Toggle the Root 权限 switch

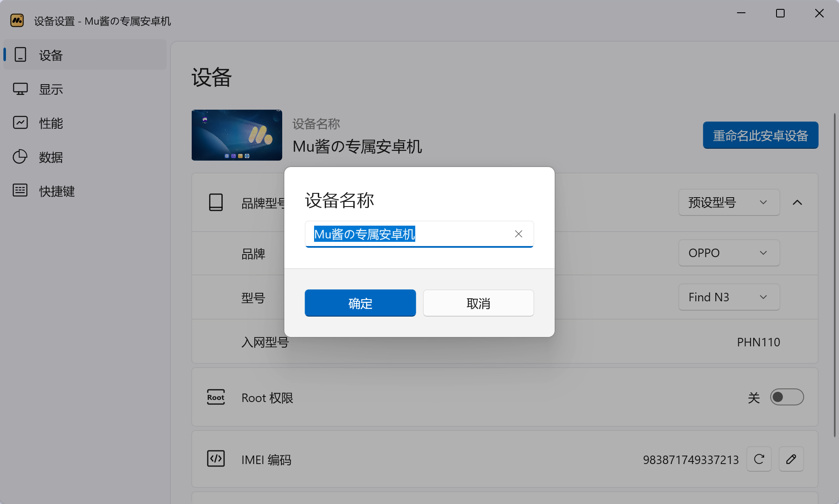[x=787, y=397]
